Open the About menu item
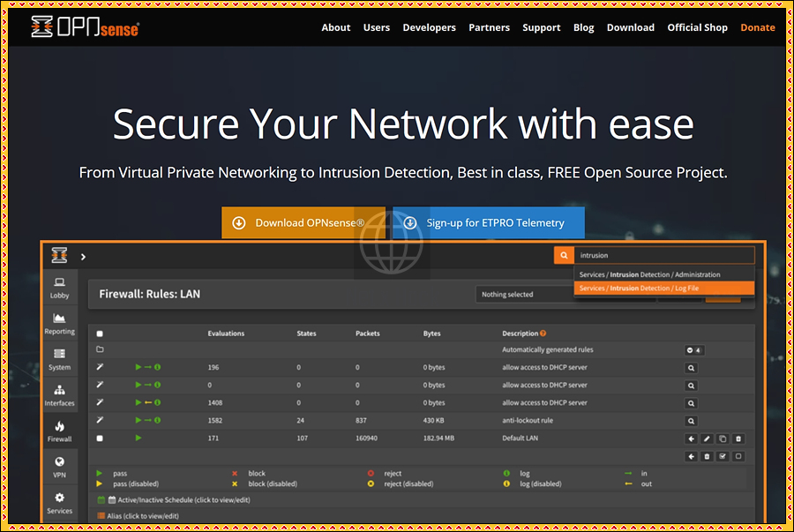This screenshot has width=794, height=532. 336,27
